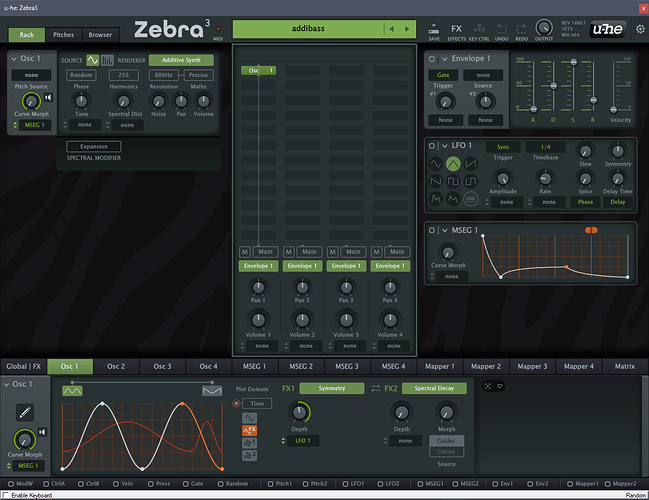This screenshot has height=500, width=649.
Task: Switch to the Osc 2 tab
Action: pyautogui.click(x=116, y=366)
